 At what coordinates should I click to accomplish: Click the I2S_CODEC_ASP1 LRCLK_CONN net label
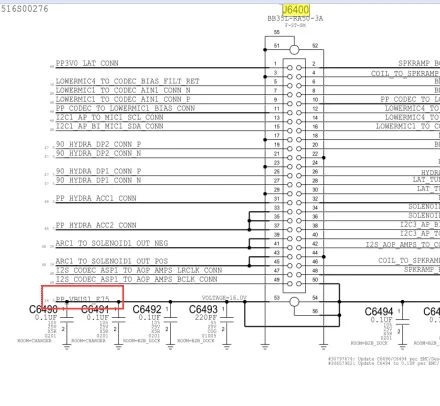139,270
